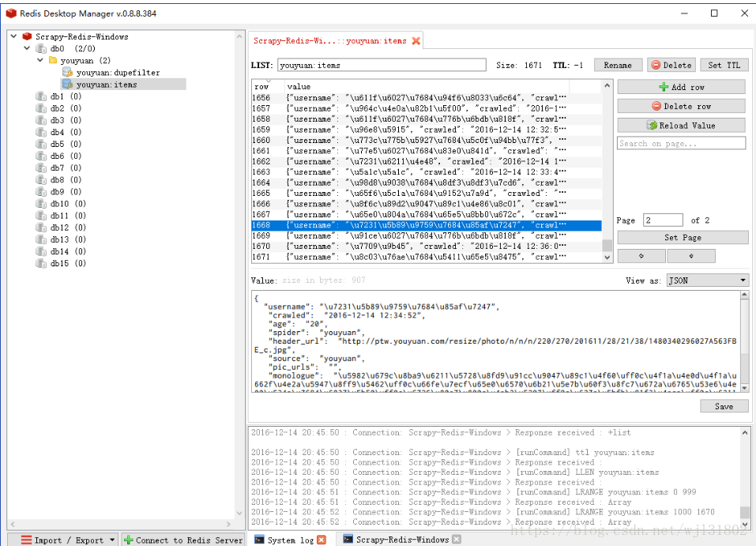Close the Scrapy-Redis-Windows bottom tab
Image resolution: width=756 pixels, height=546 pixels.
(457, 539)
